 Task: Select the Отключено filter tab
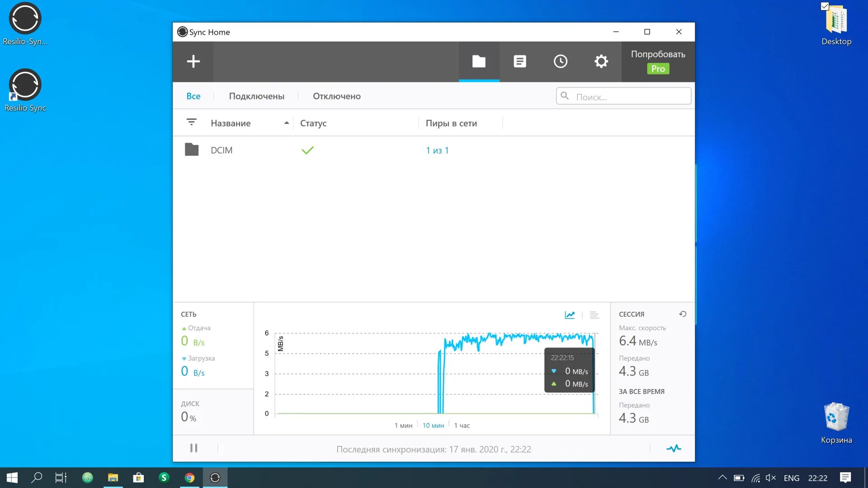[x=336, y=96]
